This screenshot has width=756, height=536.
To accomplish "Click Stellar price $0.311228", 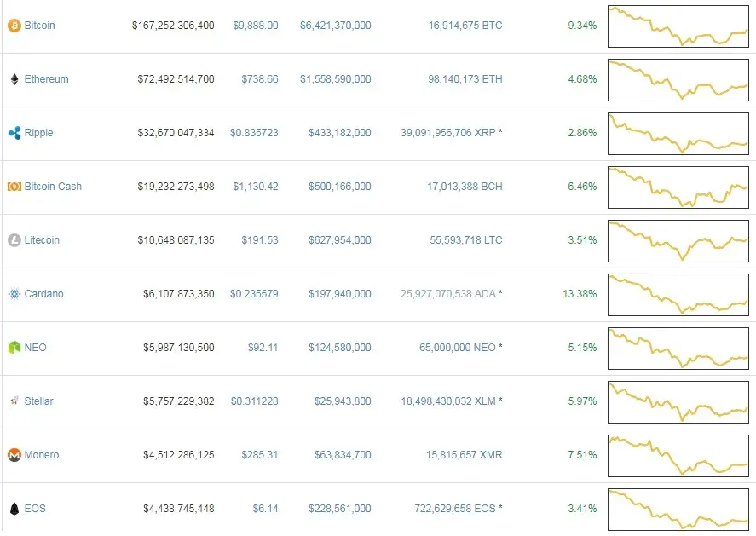I will [x=255, y=401].
